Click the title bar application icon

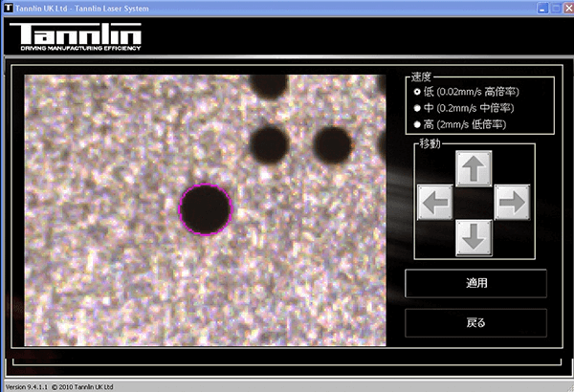pos(8,7)
